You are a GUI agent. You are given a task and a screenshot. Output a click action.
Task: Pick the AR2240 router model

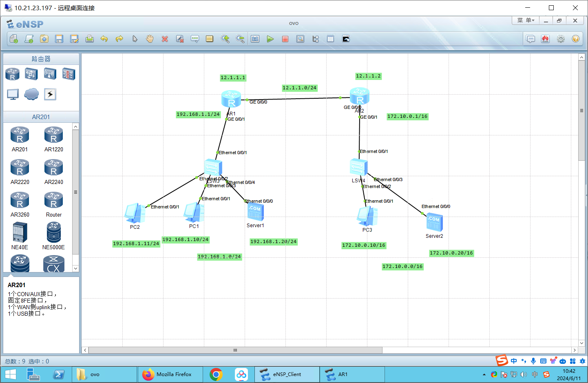coord(53,172)
